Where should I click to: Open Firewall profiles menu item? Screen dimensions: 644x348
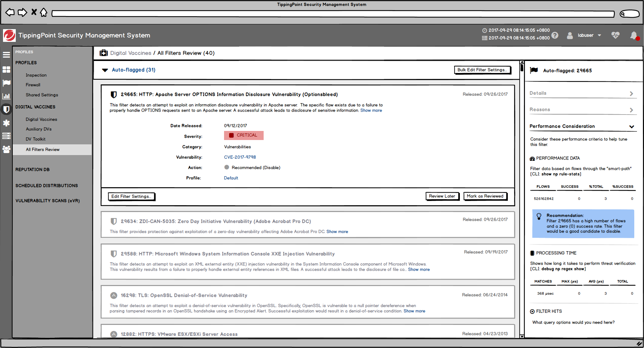33,85
